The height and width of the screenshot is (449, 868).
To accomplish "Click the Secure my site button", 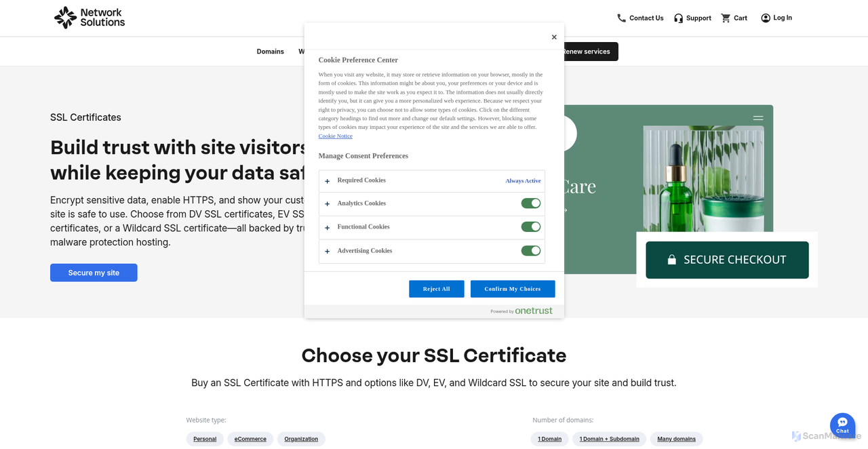I will (94, 273).
